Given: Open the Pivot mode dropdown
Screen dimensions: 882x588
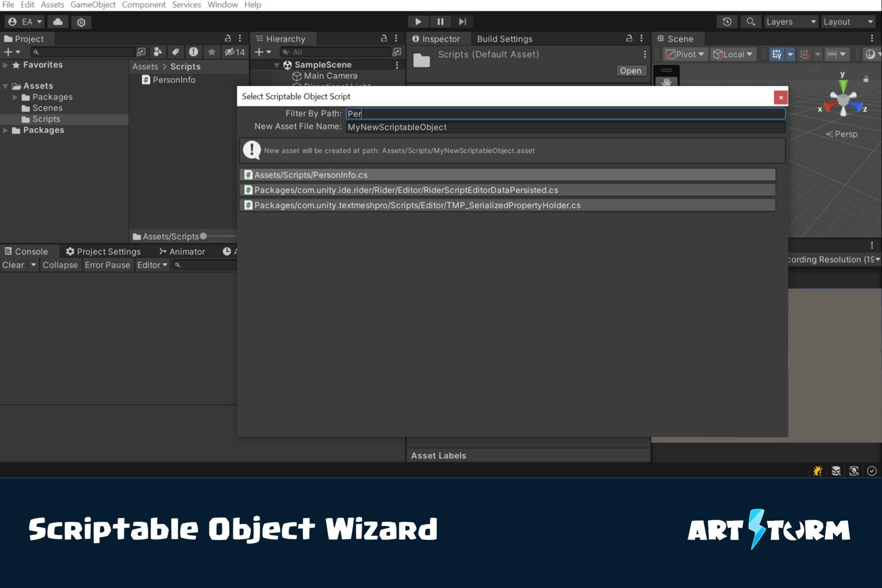Looking at the screenshot, I should pyautogui.click(x=685, y=54).
